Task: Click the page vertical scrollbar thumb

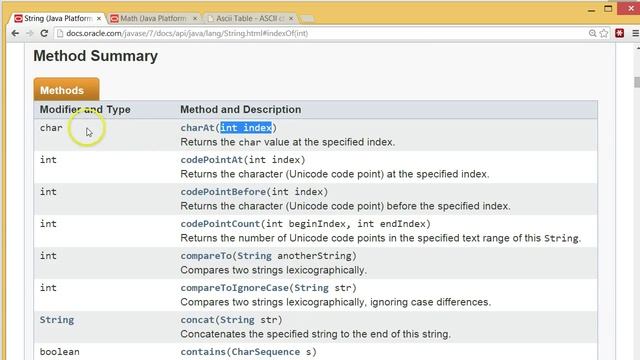Action: click(637, 82)
